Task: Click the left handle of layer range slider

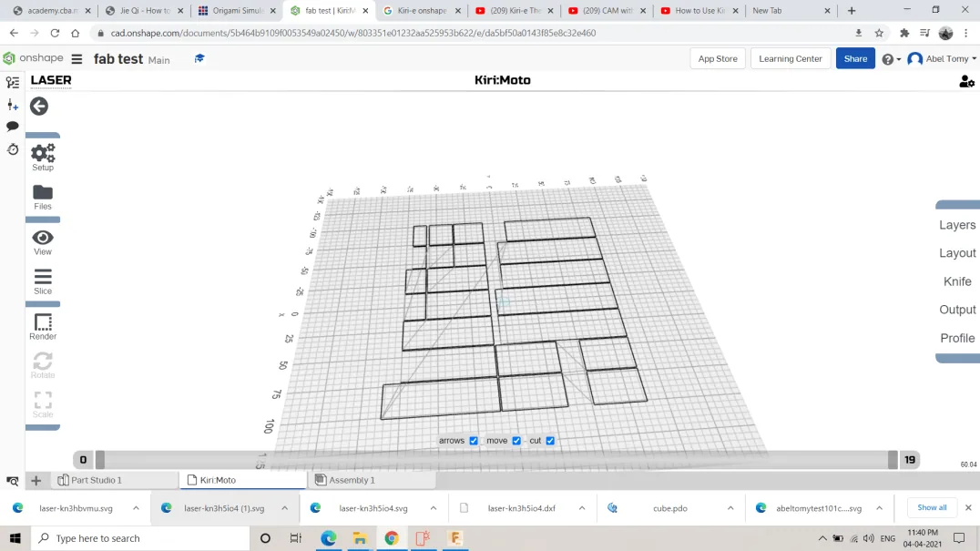Action: point(100,460)
